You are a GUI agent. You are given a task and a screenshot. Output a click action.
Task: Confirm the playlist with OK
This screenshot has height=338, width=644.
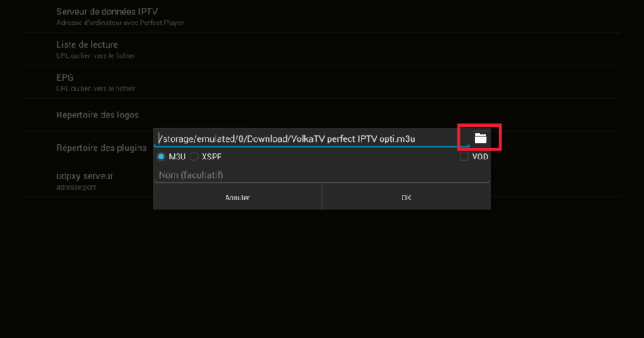pyautogui.click(x=406, y=198)
